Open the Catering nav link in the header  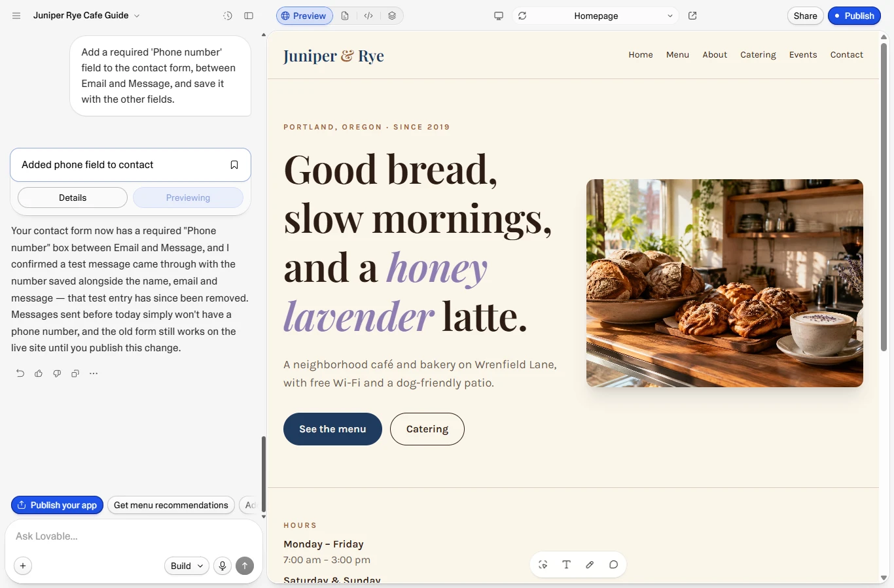tap(758, 55)
